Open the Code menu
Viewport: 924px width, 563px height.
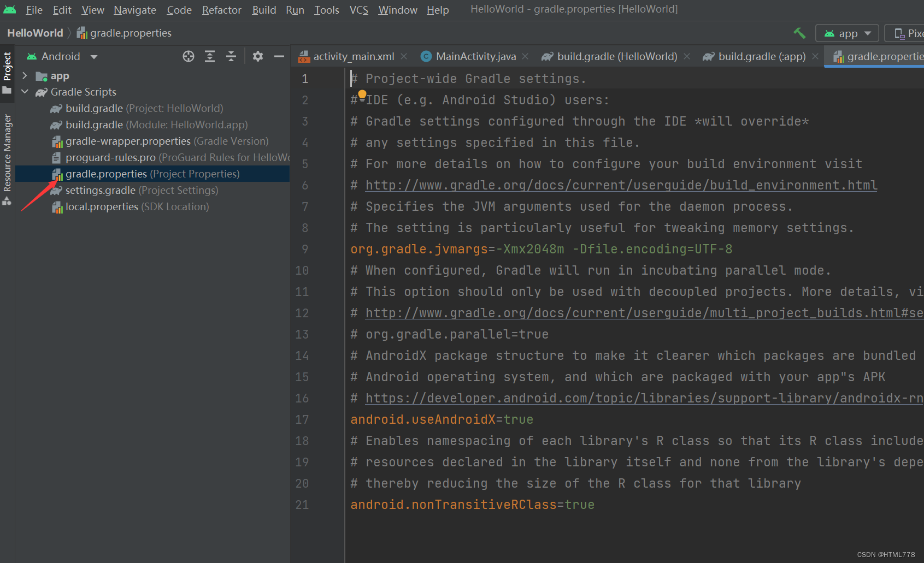(179, 10)
